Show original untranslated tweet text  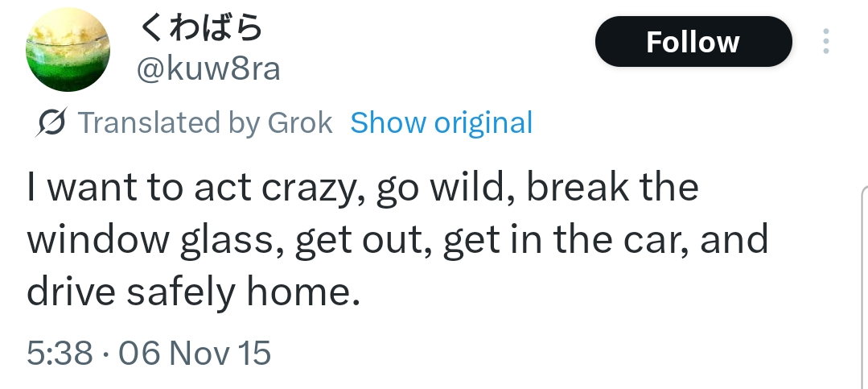coord(441,122)
